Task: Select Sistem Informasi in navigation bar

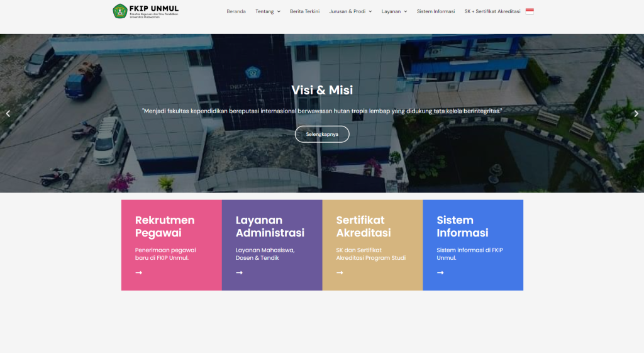Action: (x=435, y=11)
